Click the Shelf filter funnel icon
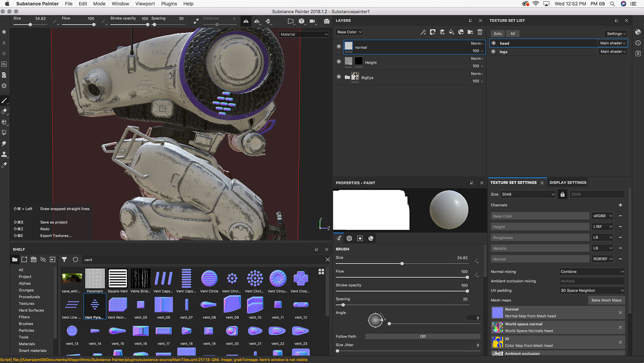644x363 pixels. pos(64,260)
